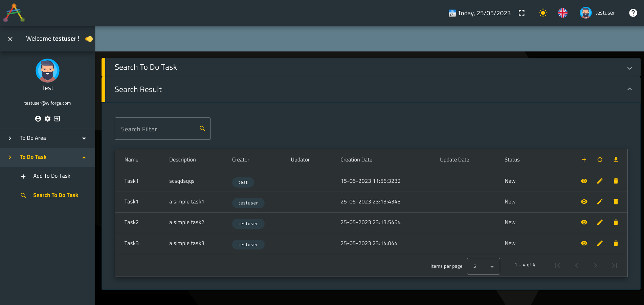
Task: Select Search To Do Task sidebar link
Action: click(x=55, y=195)
